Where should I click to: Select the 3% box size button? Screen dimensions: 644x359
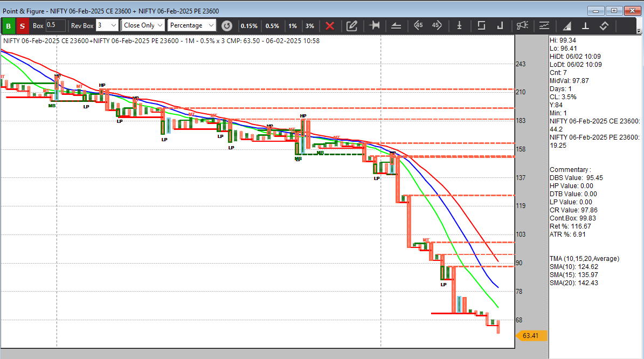[310, 25]
